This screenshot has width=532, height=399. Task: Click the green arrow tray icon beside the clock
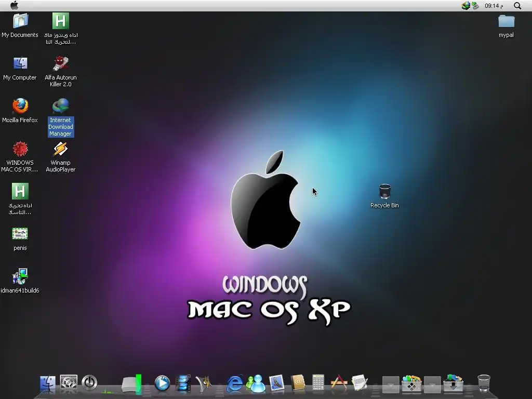(475, 6)
